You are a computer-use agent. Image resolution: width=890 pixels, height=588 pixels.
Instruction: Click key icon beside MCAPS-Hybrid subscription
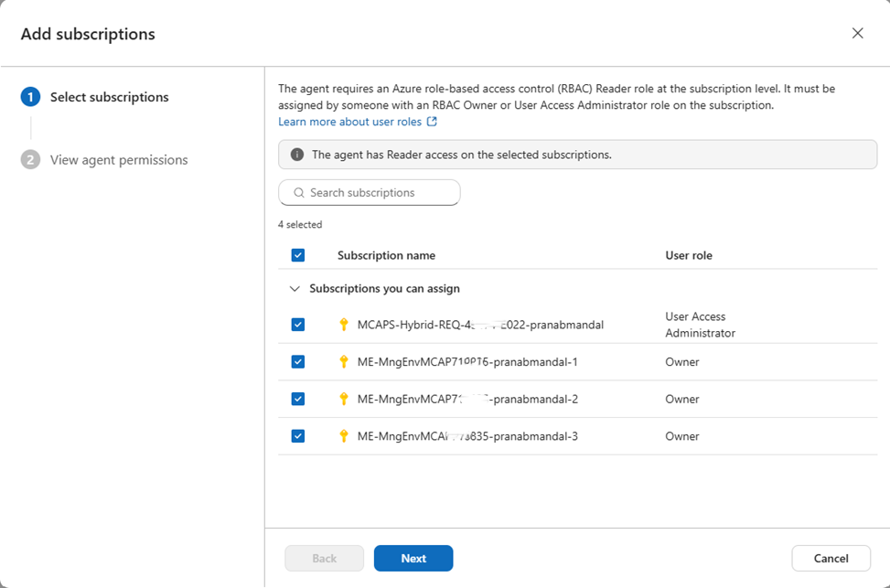(344, 325)
